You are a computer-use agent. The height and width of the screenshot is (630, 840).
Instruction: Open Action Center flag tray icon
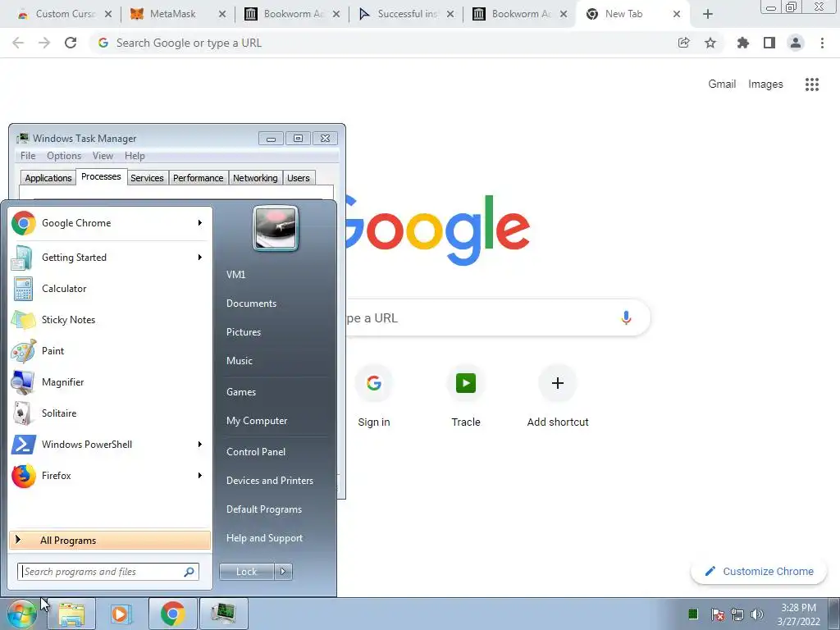tap(717, 614)
